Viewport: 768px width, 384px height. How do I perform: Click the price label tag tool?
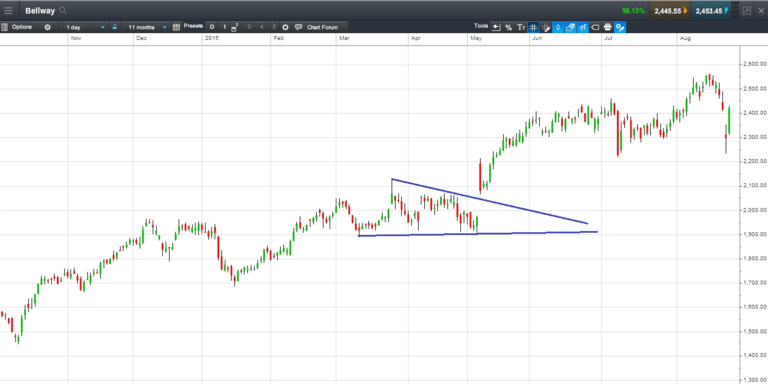[x=595, y=27]
